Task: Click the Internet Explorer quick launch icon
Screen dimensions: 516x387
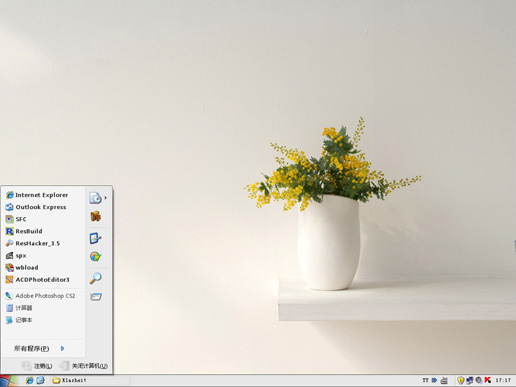Action: click(29, 380)
